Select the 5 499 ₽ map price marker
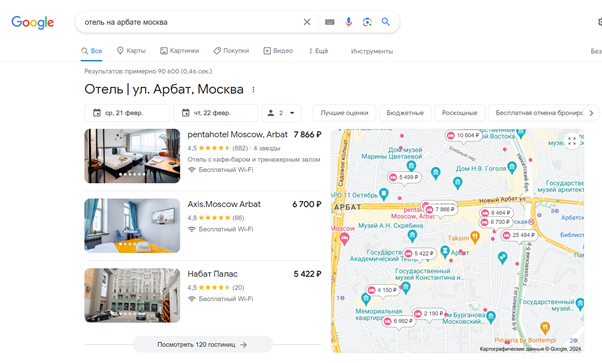 pos(404,177)
